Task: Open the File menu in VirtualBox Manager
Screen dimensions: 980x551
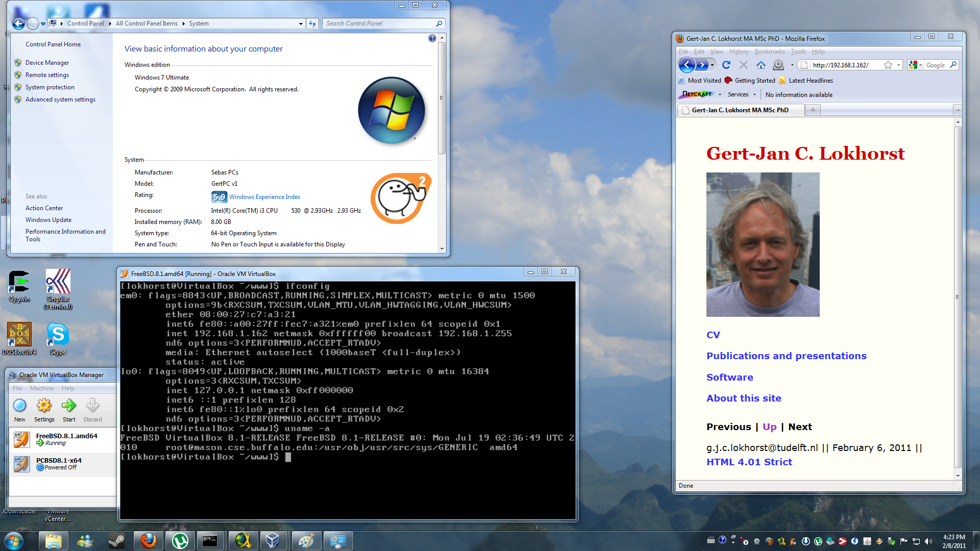Action: (17, 388)
